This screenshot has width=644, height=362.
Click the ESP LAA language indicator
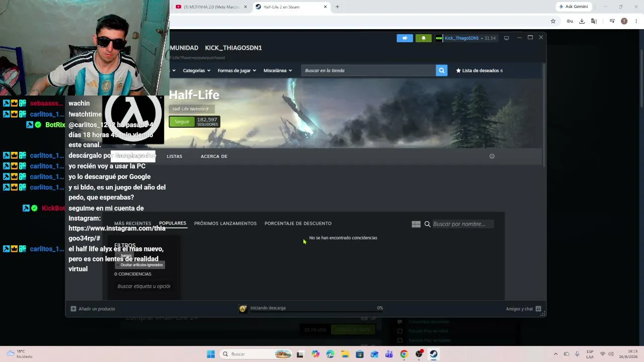[590, 354]
